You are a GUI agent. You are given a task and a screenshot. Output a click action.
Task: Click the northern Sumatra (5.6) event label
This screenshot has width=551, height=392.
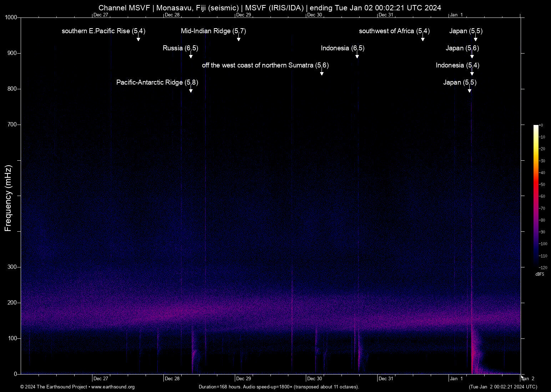(x=265, y=65)
